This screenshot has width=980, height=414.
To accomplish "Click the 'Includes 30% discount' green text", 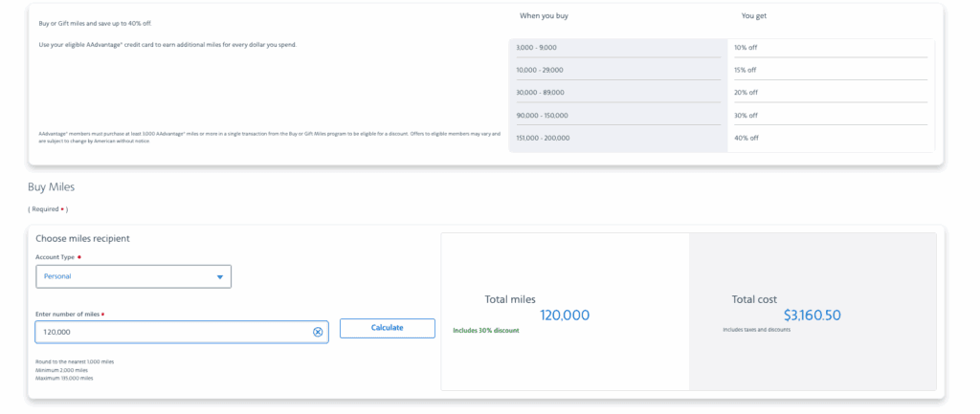I will [x=485, y=331].
